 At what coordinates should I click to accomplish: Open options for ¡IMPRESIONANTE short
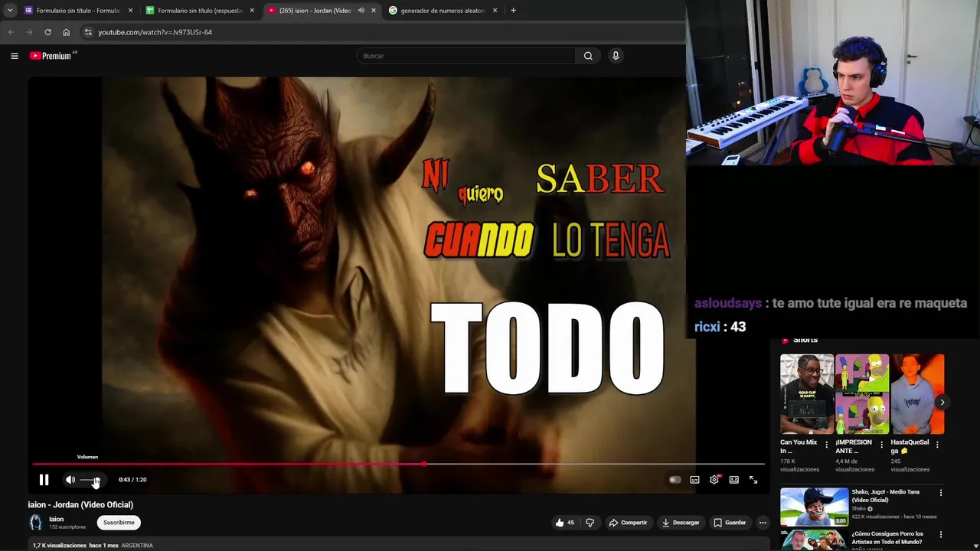[x=881, y=445]
